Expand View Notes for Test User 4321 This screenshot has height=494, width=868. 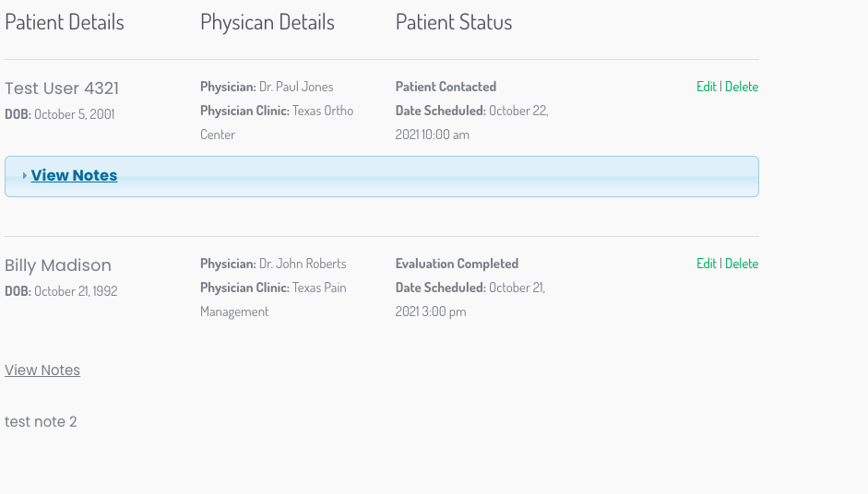click(x=74, y=175)
